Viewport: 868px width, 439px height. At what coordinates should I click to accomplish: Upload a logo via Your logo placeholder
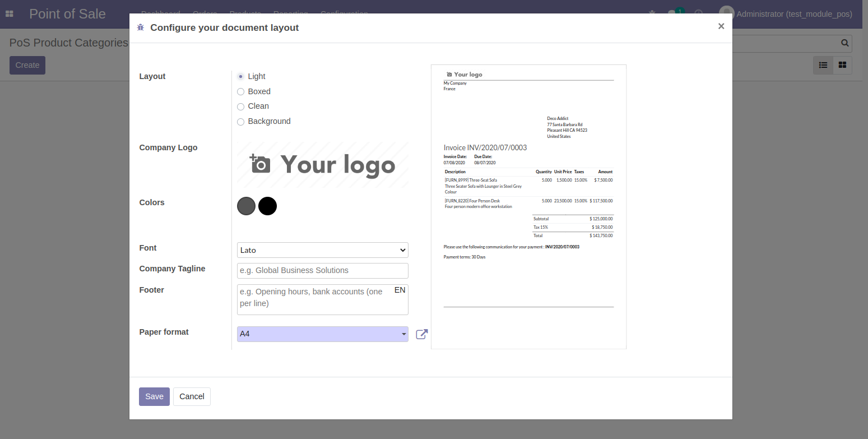(322, 164)
